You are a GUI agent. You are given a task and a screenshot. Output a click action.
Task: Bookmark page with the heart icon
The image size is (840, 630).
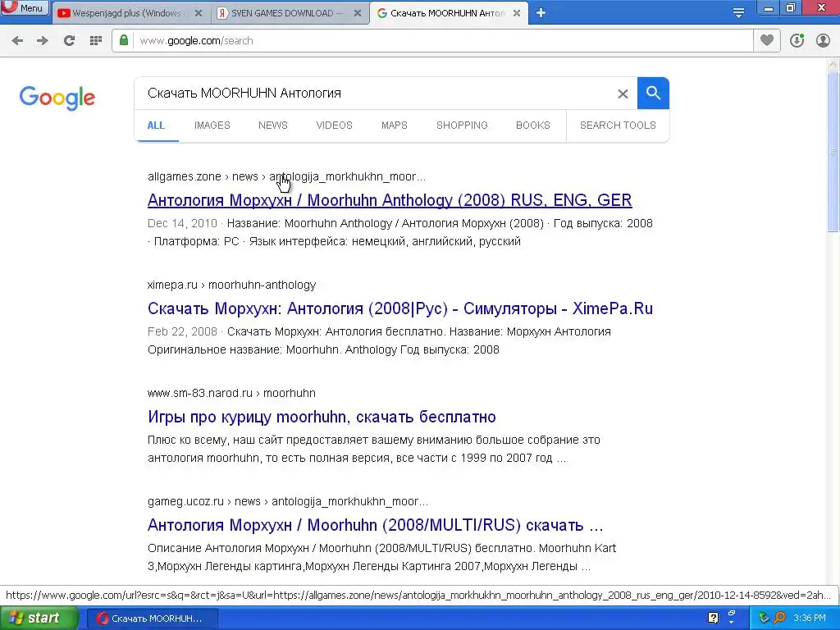coord(767,40)
